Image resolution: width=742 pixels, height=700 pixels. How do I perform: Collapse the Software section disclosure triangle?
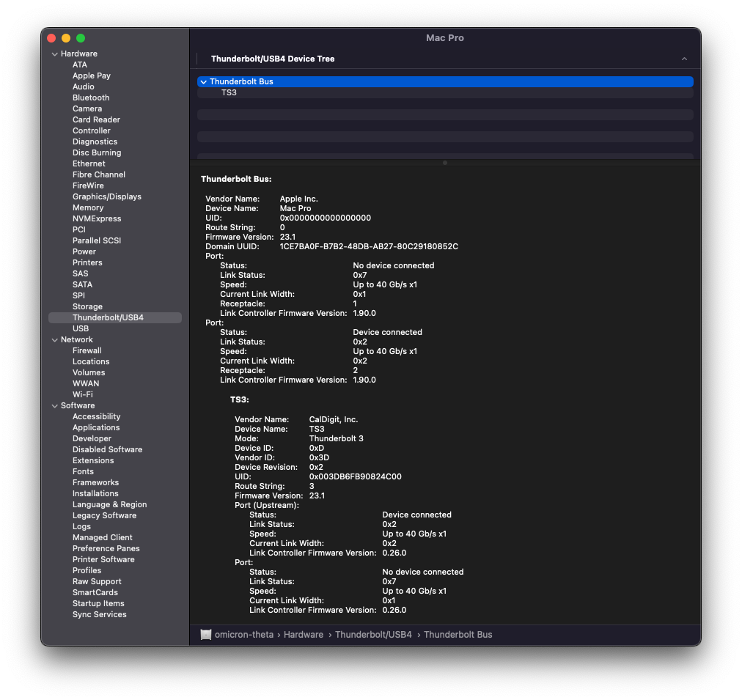tap(54, 406)
